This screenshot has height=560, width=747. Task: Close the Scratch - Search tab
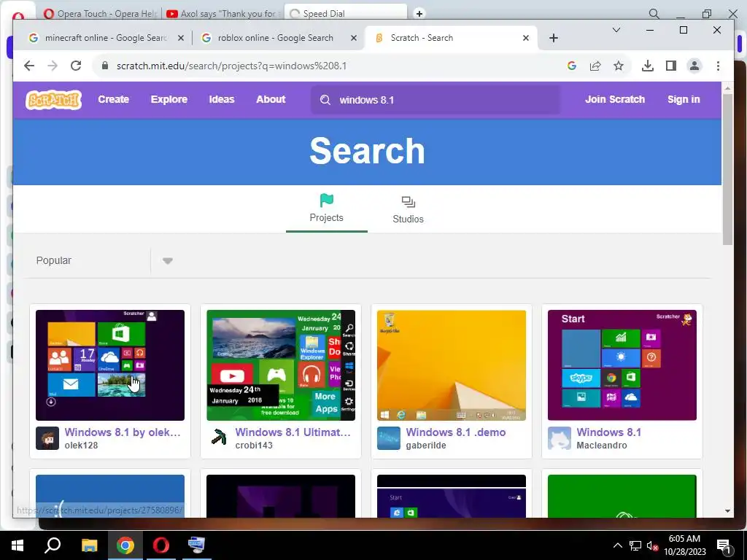pyautogui.click(x=525, y=38)
